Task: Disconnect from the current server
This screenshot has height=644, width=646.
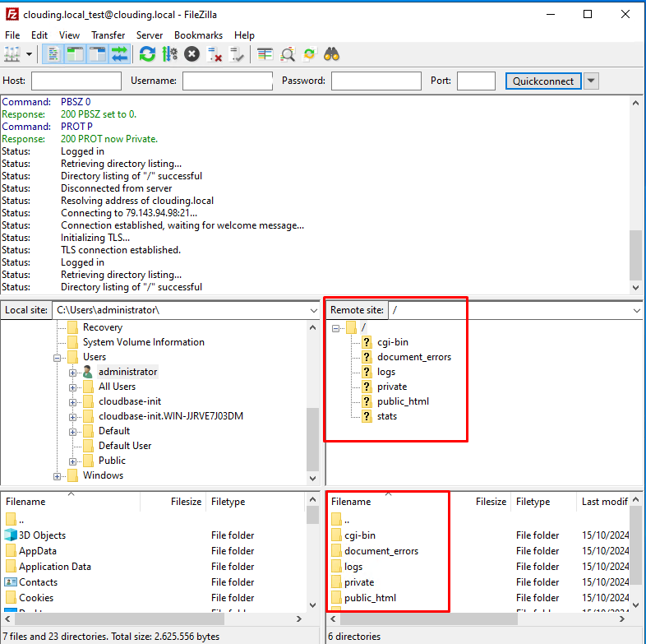Action: pyautogui.click(x=215, y=54)
